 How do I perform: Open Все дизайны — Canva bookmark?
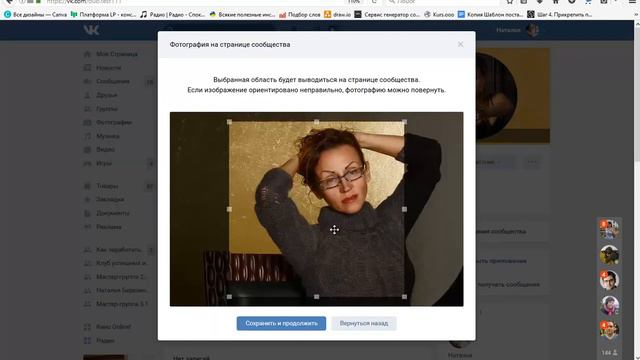coord(36,14)
